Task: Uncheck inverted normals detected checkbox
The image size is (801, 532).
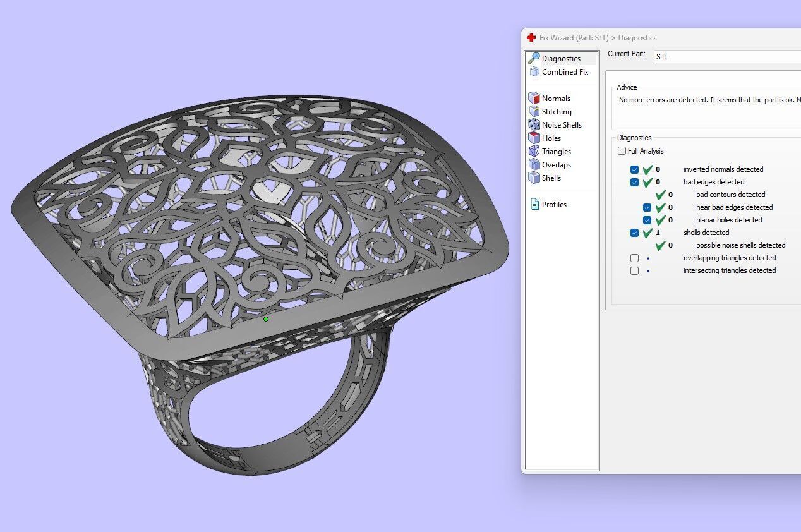Action: (x=635, y=170)
